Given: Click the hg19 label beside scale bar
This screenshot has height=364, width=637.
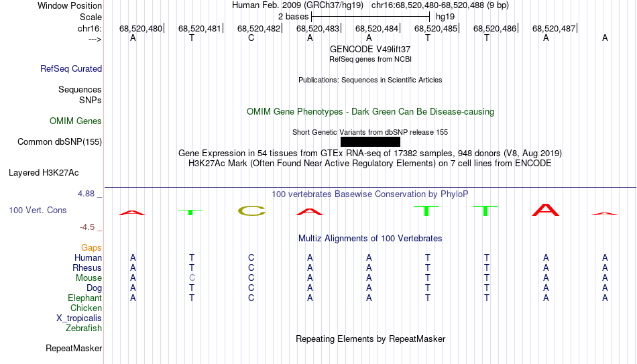Looking at the screenshot, I should (x=445, y=17).
